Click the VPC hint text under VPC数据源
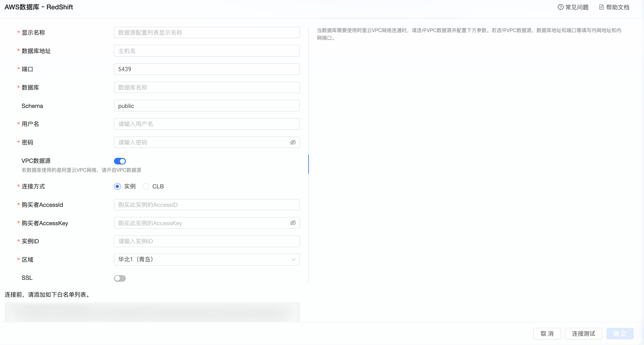644x345 pixels. click(82, 170)
